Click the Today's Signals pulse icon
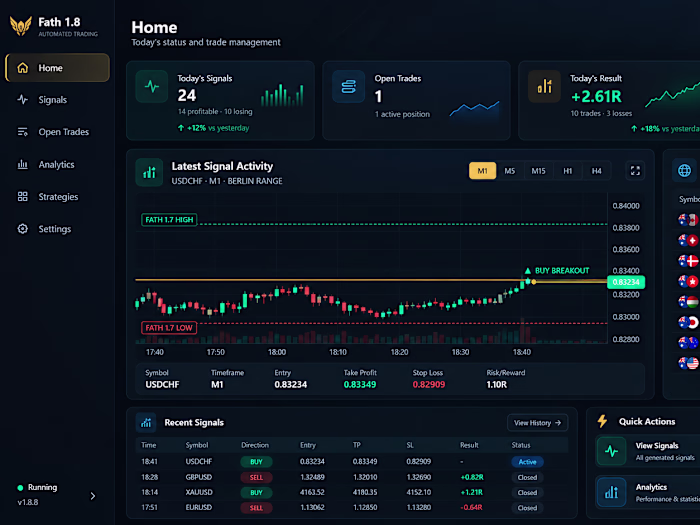Screen dimensions: 700x525 pos(152,86)
